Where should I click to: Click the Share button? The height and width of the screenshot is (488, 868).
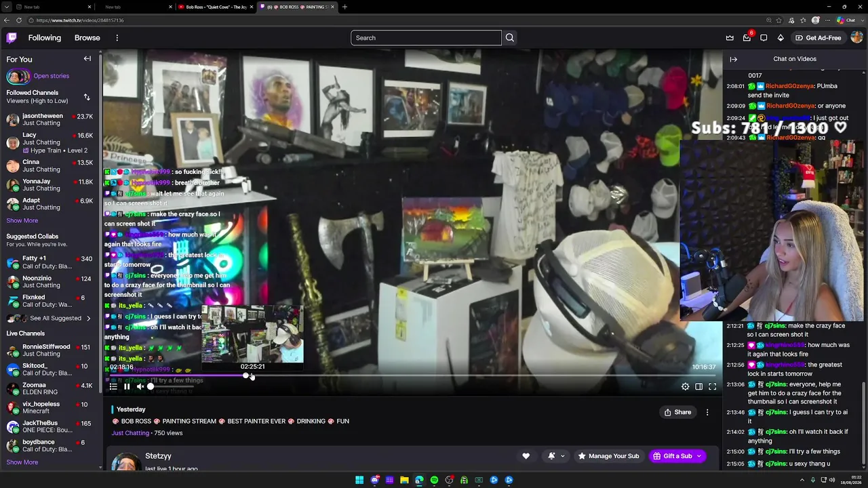678,412
